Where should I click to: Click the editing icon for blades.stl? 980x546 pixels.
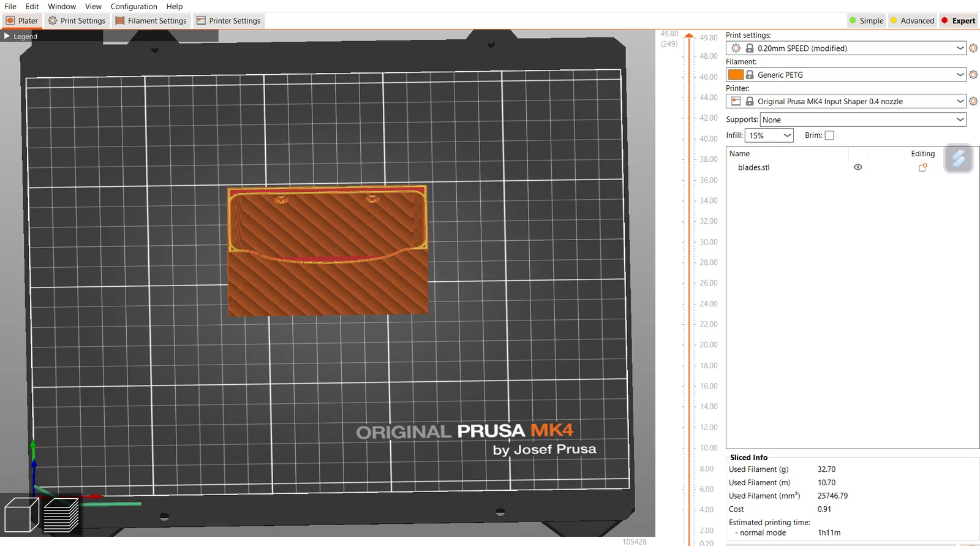922,167
